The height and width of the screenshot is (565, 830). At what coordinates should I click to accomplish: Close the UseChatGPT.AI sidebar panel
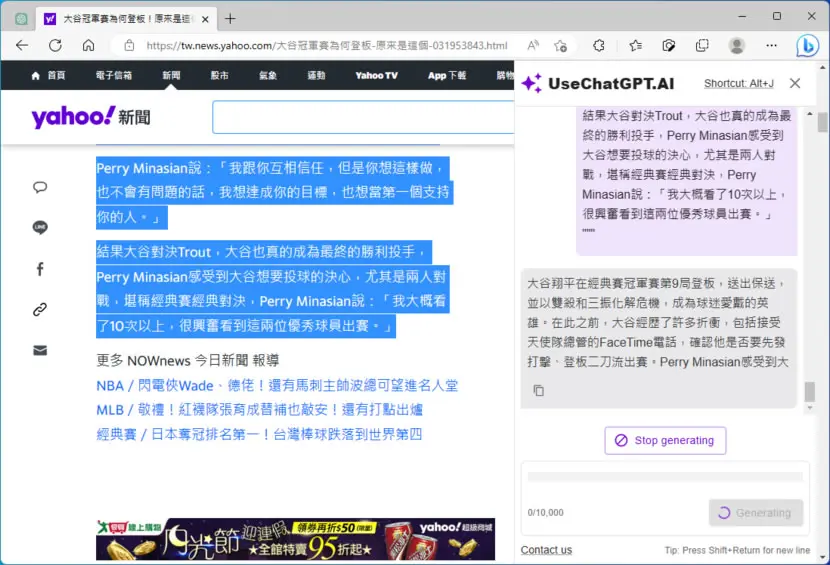[795, 83]
